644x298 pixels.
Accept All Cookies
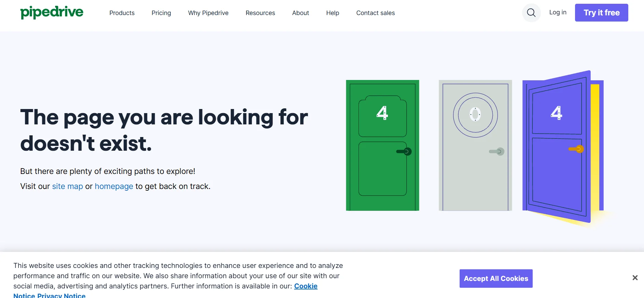coord(496,279)
